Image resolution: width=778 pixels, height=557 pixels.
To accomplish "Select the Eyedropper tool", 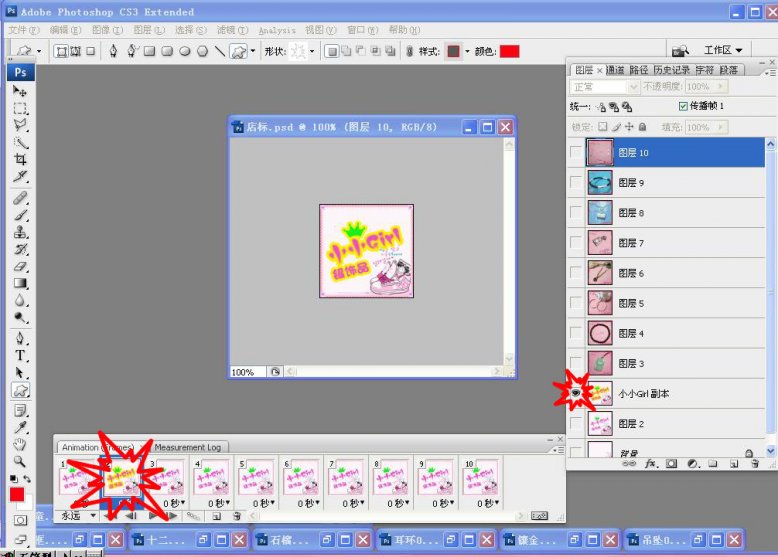I will click(20, 428).
